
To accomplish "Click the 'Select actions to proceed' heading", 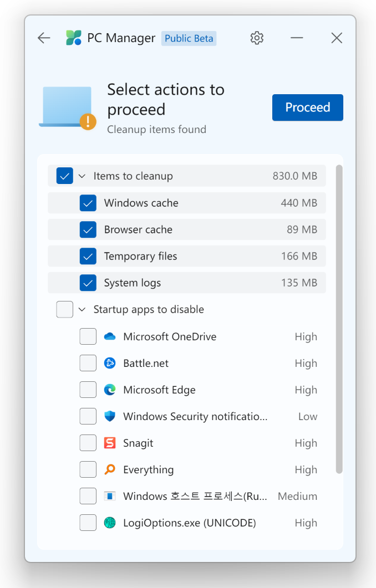I will [x=165, y=99].
